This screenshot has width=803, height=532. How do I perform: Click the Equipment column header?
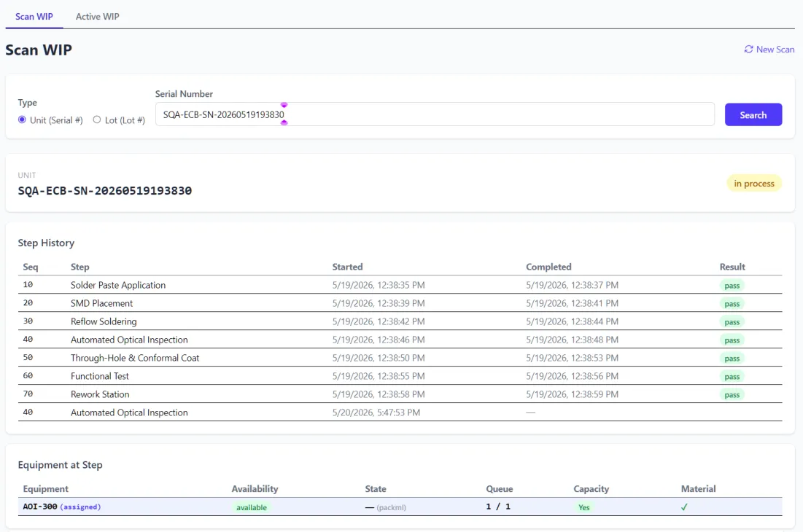click(45, 488)
